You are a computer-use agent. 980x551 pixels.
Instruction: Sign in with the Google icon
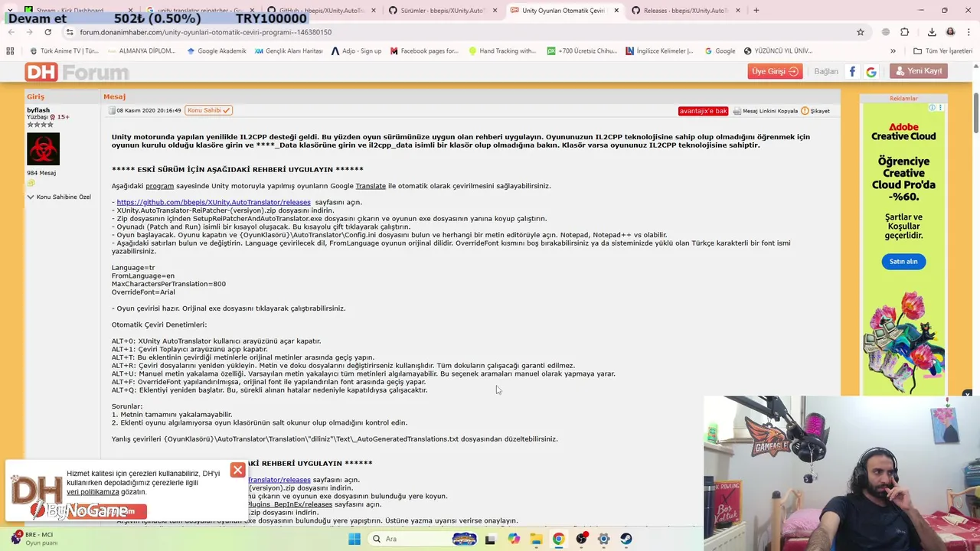871,71
